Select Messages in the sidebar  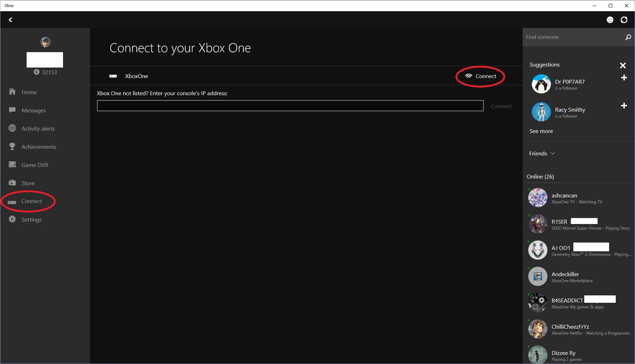34,110
